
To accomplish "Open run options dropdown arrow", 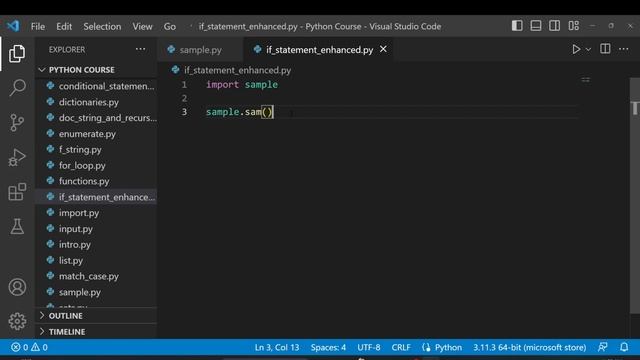I will pyautogui.click(x=588, y=49).
